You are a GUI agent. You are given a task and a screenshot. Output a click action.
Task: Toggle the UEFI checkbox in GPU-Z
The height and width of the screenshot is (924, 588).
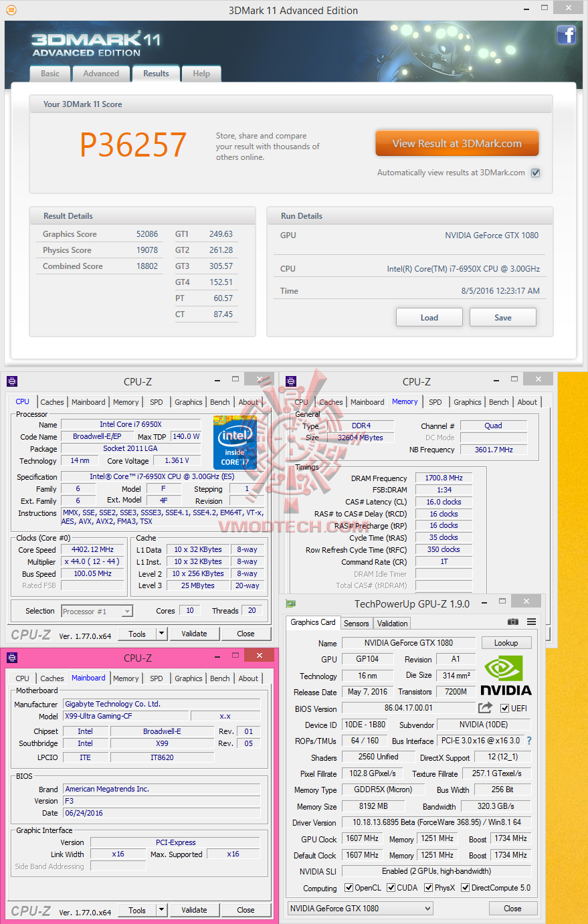pyautogui.click(x=505, y=708)
